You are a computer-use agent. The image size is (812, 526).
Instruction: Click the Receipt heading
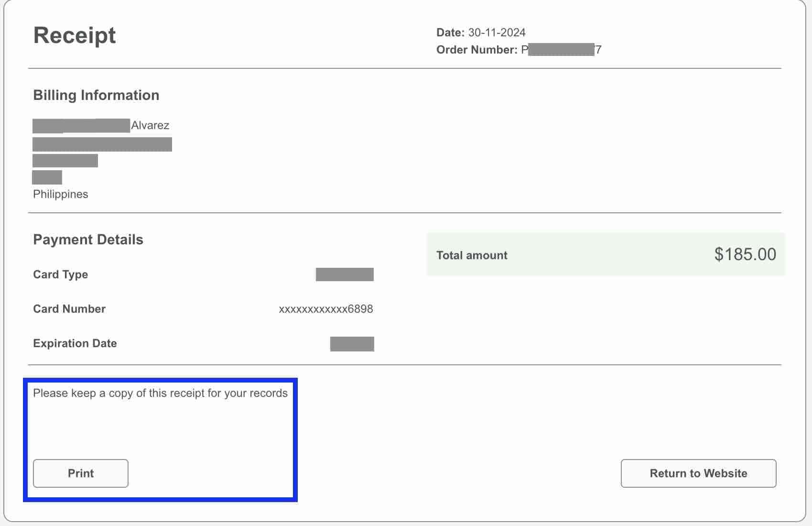tap(75, 35)
